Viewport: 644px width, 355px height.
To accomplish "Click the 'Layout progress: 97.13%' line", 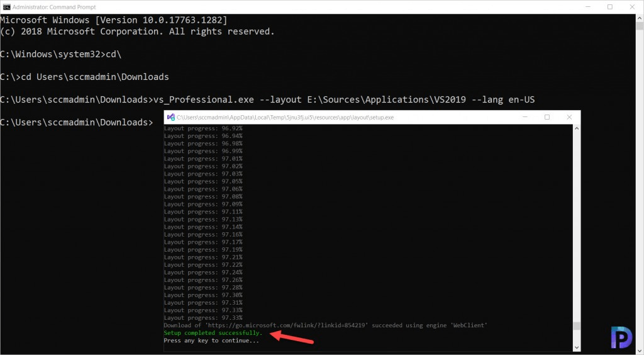I will click(203, 220).
